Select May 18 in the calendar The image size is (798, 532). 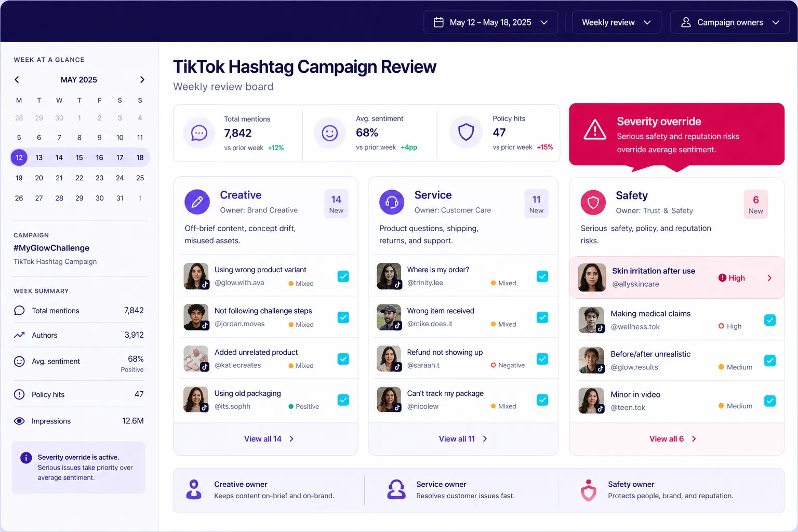click(x=140, y=157)
